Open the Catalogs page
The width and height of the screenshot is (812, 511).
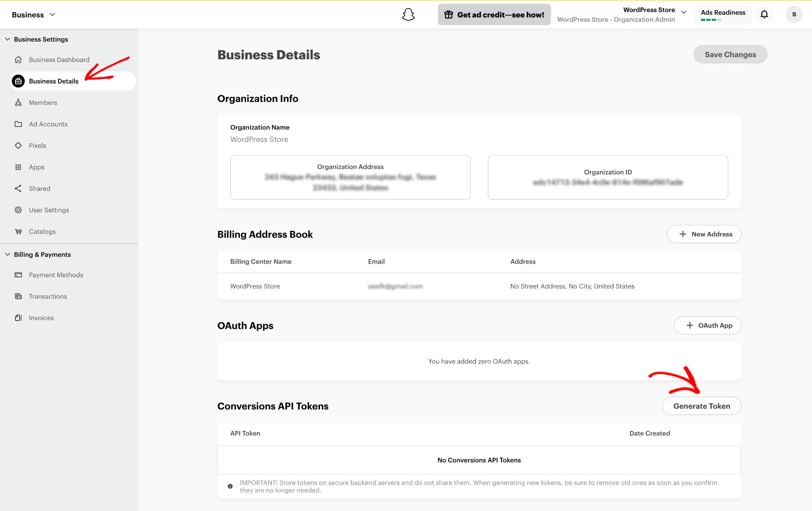pyautogui.click(x=42, y=232)
